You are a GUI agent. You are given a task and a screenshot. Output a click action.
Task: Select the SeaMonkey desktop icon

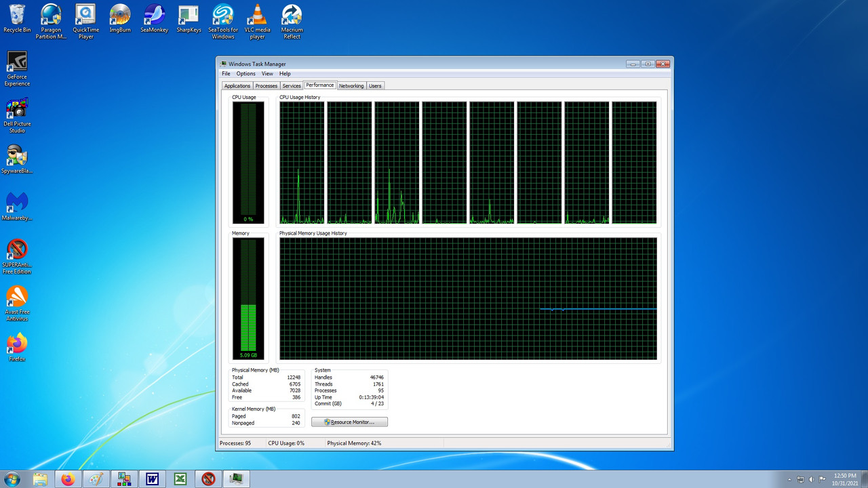[x=154, y=18]
